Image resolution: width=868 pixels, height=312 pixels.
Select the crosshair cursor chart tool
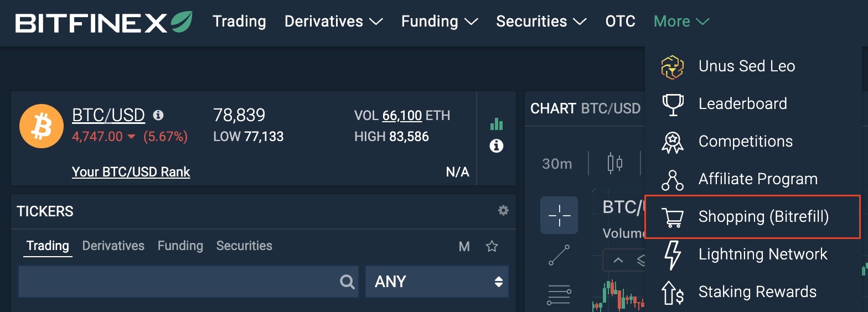click(559, 215)
